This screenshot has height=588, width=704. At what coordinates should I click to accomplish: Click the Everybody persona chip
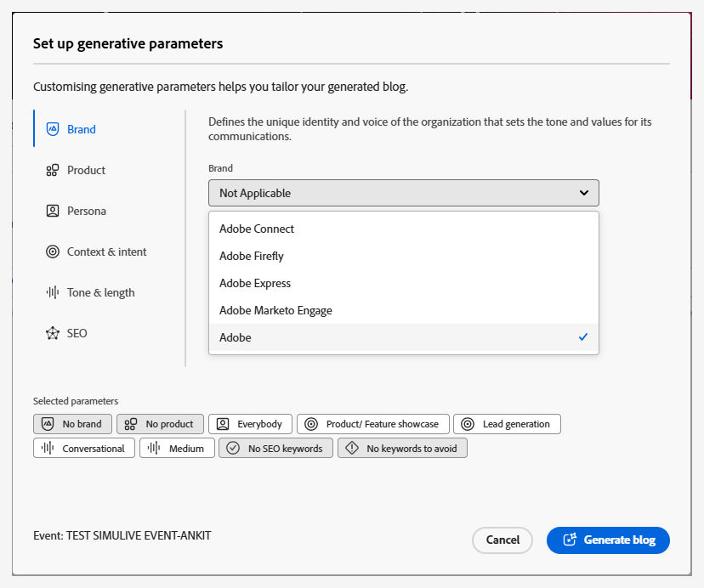(x=250, y=424)
